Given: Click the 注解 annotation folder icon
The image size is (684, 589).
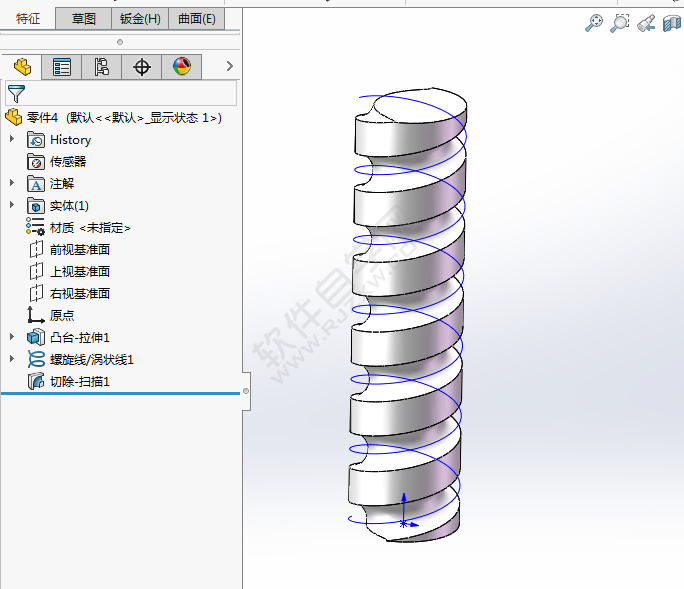Looking at the screenshot, I should tap(36, 184).
